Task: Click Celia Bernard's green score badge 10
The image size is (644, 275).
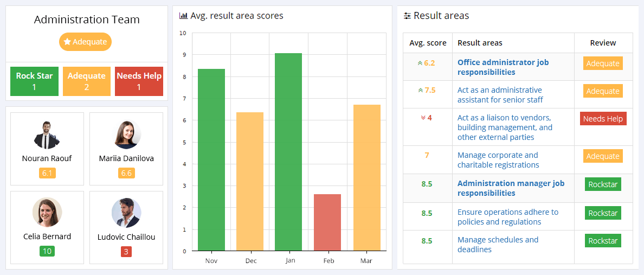Action: click(47, 251)
